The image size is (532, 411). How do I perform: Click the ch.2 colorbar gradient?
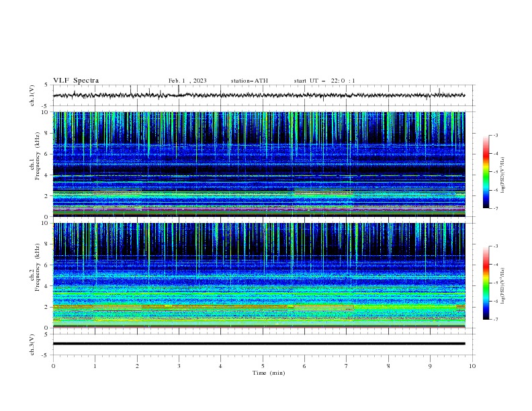486,283
